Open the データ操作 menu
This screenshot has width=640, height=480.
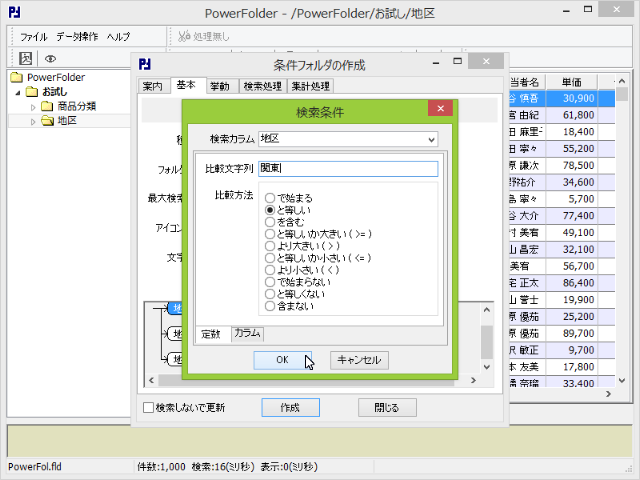point(77,37)
